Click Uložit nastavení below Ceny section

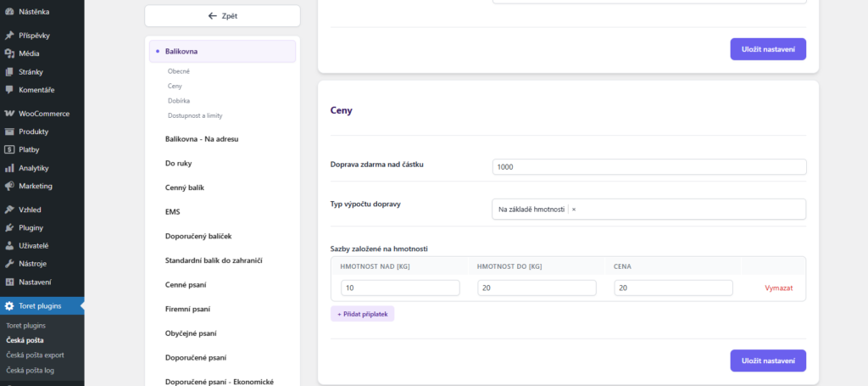(x=767, y=361)
